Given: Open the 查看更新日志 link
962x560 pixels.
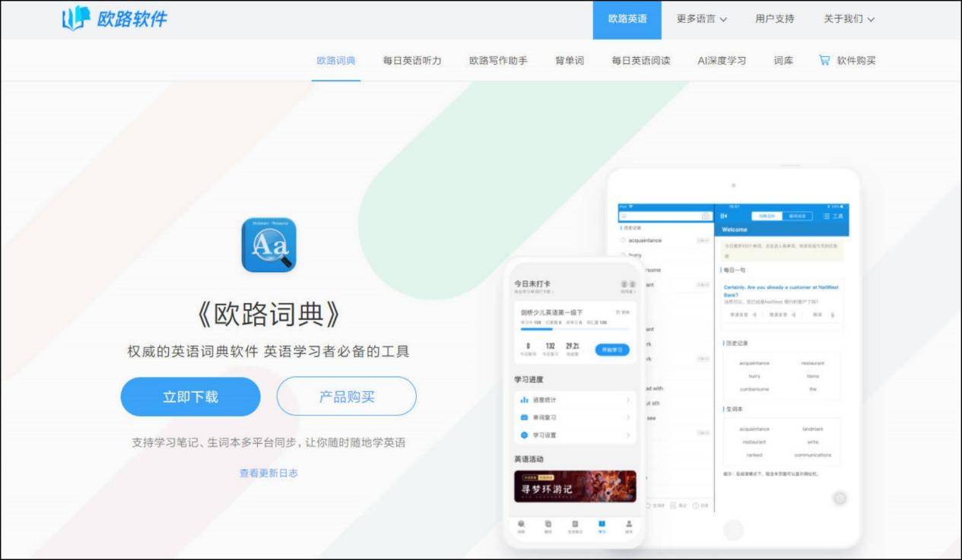Looking at the screenshot, I should point(268,473).
